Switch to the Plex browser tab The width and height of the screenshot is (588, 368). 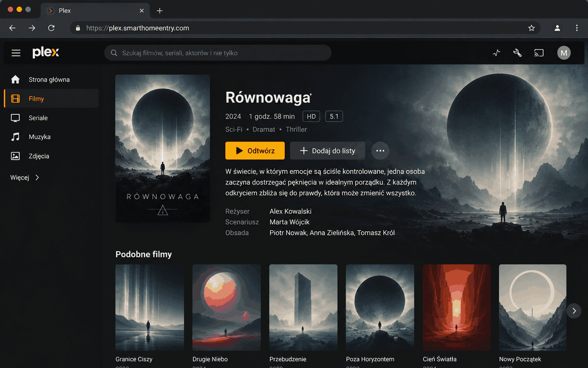pyautogui.click(x=96, y=11)
